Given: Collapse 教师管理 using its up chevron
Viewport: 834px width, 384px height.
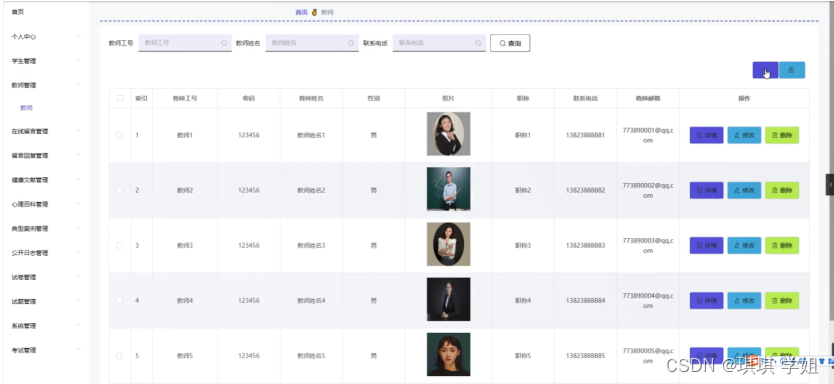Looking at the screenshot, I should [78, 85].
